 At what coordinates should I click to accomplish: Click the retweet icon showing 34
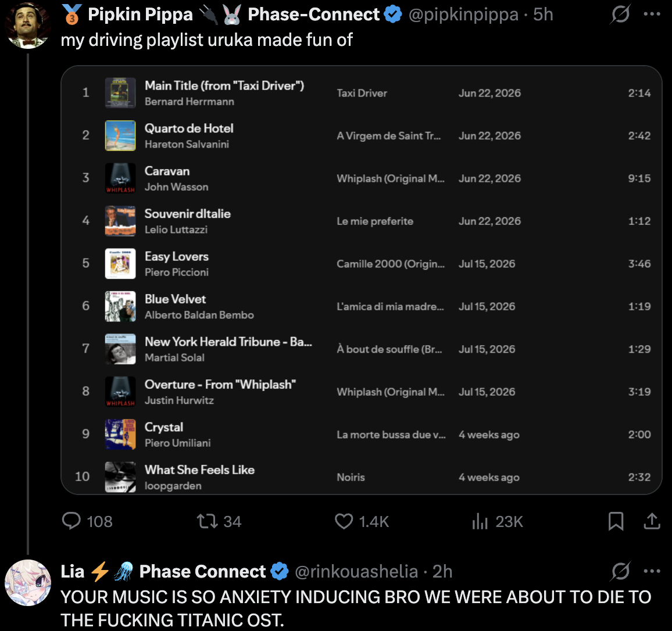(x=208, y=521)
